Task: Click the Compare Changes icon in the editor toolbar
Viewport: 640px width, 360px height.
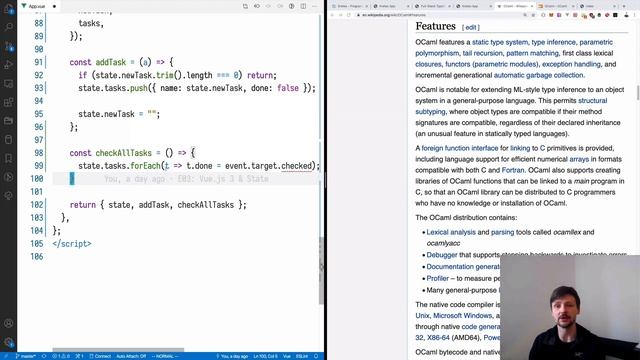Action: click(245, 6)
